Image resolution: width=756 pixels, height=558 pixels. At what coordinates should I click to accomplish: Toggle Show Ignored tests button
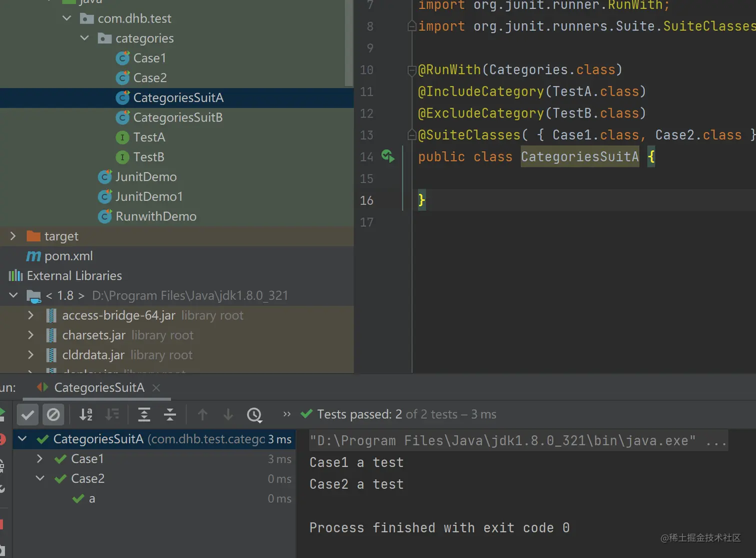(x=53, y=414)
